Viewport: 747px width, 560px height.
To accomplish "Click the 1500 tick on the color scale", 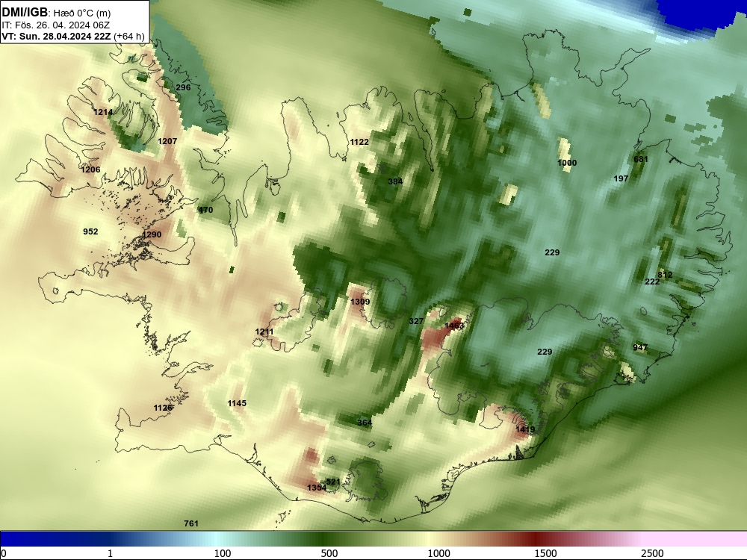I will coord(545,553).
